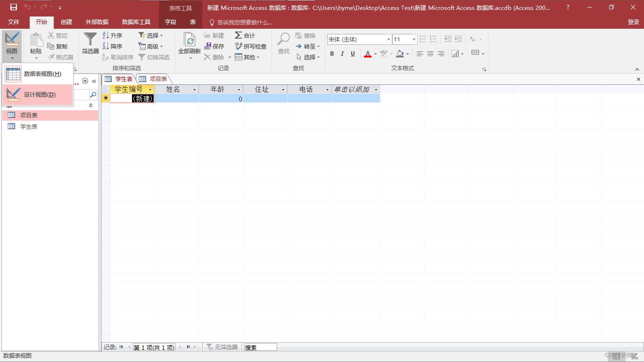Toggle bold formatting
644x362 pixels.
point(332,54)
